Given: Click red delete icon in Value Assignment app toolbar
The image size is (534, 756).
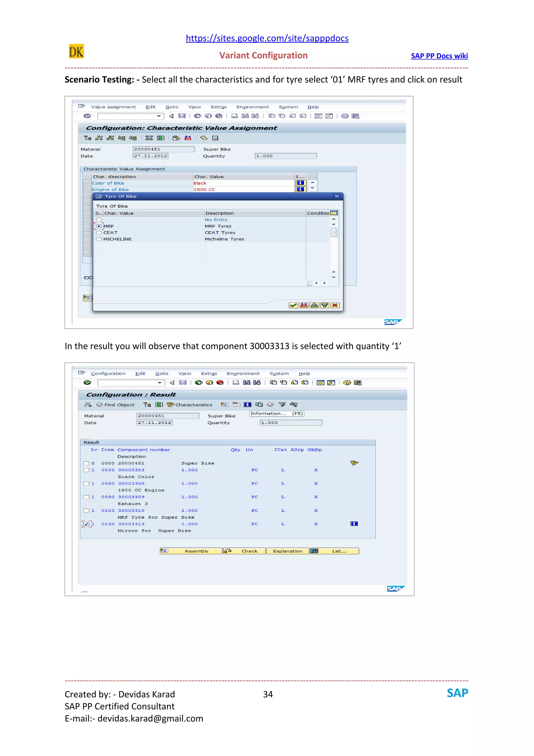Looking at the screenshot, I should (188, 138).
